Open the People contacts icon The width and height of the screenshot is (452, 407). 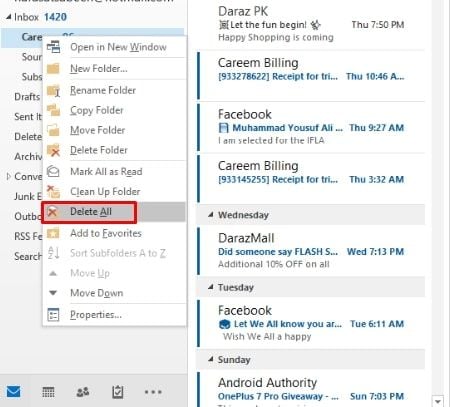(83, 392)
